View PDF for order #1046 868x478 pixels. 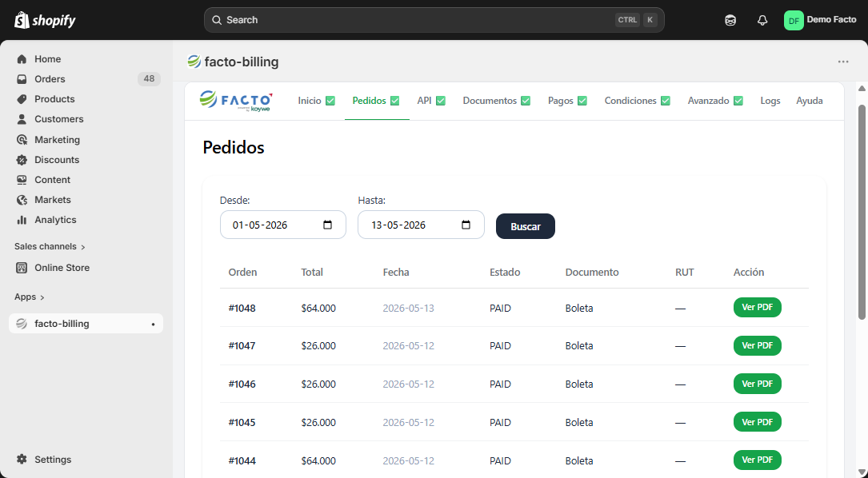[758, 384]
